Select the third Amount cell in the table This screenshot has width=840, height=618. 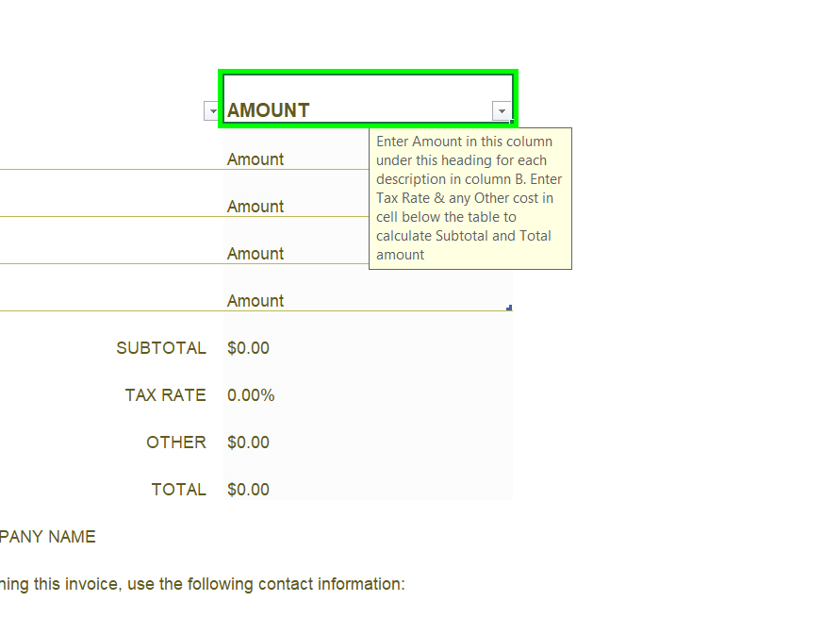click(292, 253)
